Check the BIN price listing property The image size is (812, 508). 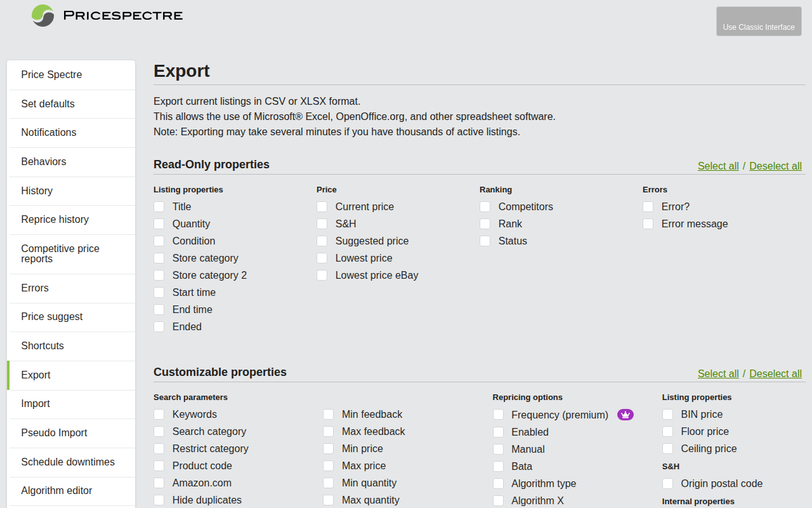point(667,414)
